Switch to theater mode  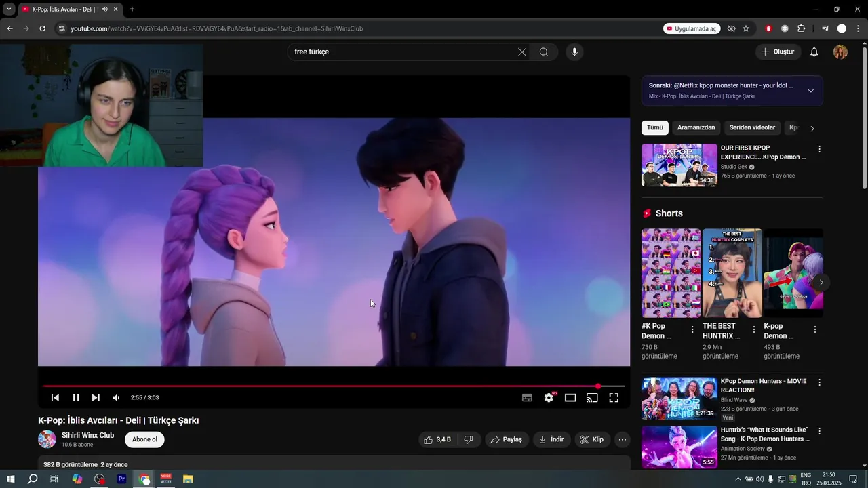click(570, 398)
